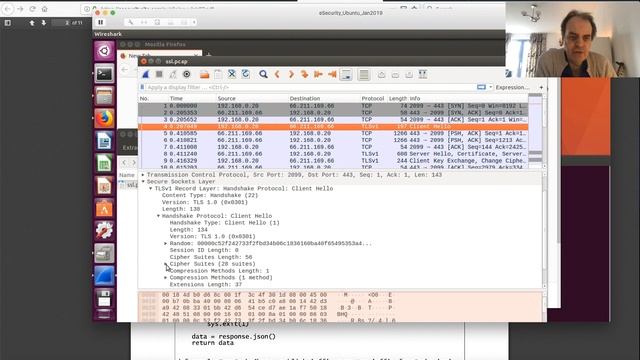Toggle auto-scroll during live capture

[346, 74]
